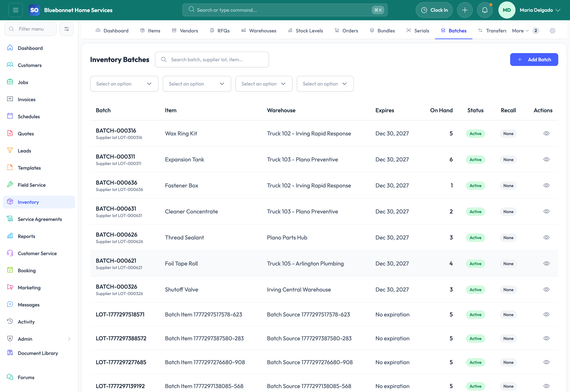Click the MD user avatar
The height and width of the screenshot is (392, 570).
click(x=507, y=10)
